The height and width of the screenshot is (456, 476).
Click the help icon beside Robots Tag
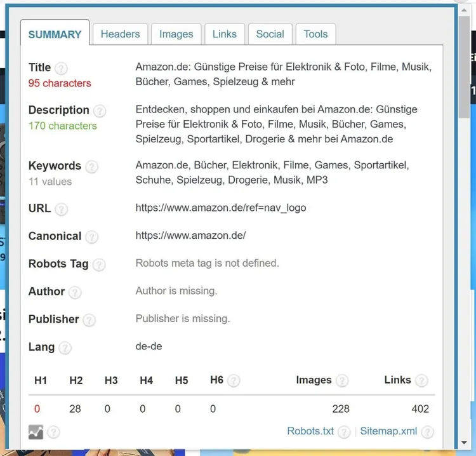coord(99,265)
